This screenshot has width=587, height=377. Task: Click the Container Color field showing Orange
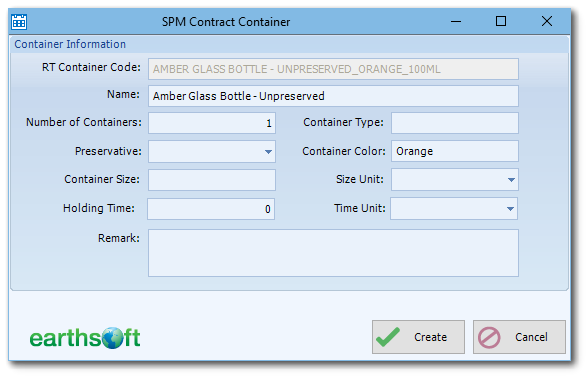(x=455, y=151)
